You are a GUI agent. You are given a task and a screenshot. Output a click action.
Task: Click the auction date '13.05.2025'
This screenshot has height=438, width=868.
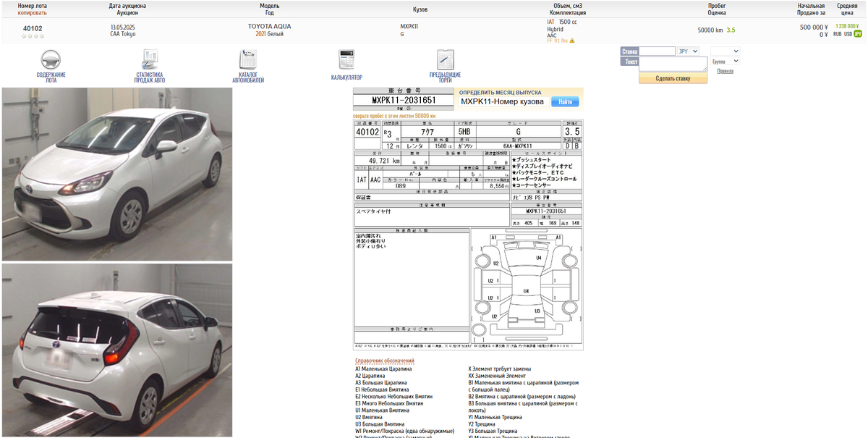123,27
